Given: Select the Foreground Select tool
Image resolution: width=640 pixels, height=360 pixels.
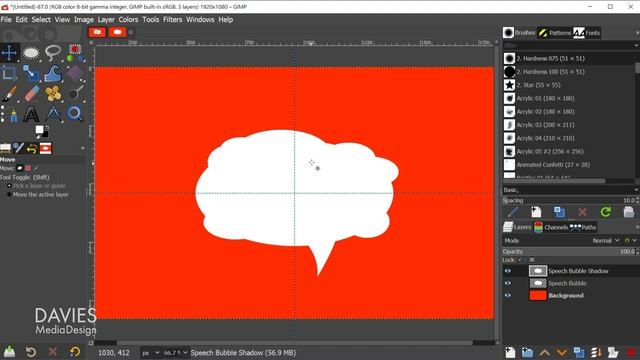Looking at the screenshot, I should pos(75,53).
